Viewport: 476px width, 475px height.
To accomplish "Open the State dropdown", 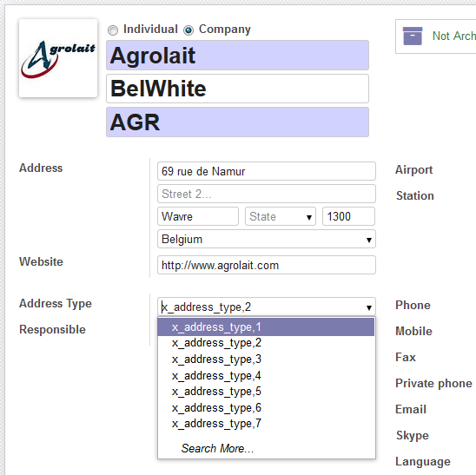I will [x=281, y=216].
